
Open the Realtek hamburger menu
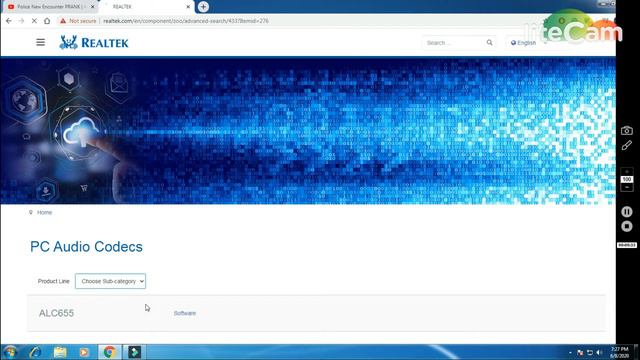tap(40, 42)
